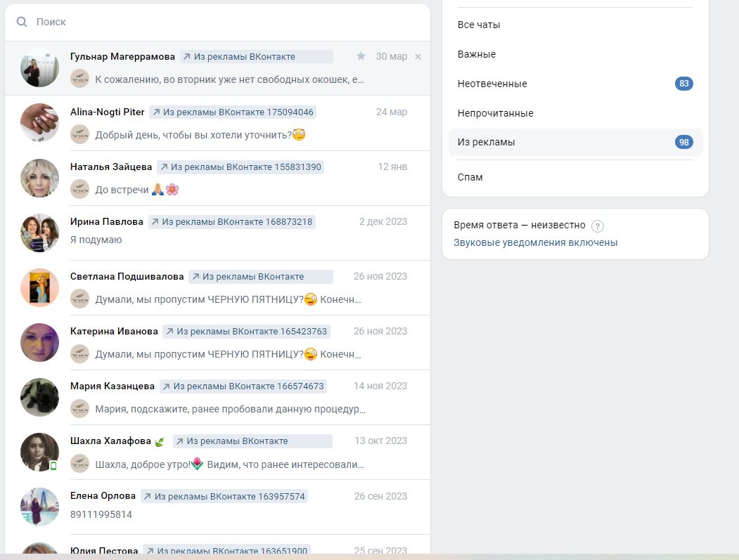Open Мария Казанцева avatar
The height and width of the screenshot is (560, 739).
[39, 398]
